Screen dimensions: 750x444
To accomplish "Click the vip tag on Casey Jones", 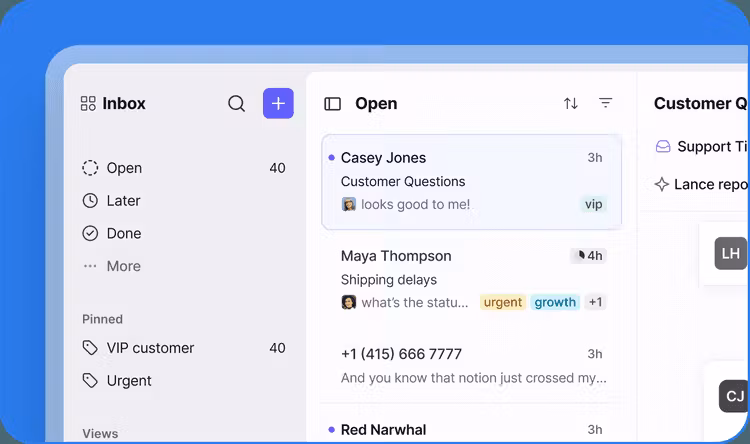I will [x=594, y=204].
